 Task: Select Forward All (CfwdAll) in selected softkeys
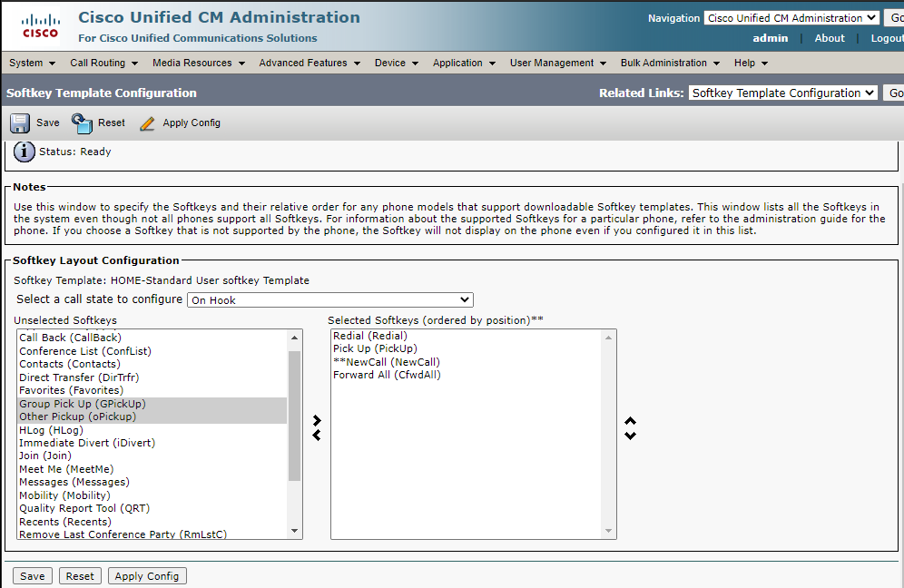467,376
